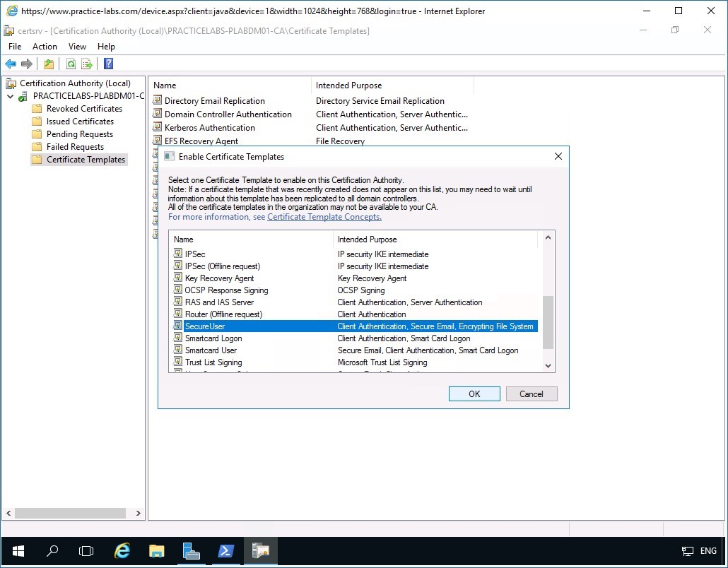Click the Forward arrow toolbar icon
Screen dimensions: 728x568
click(x=27, y=64)
